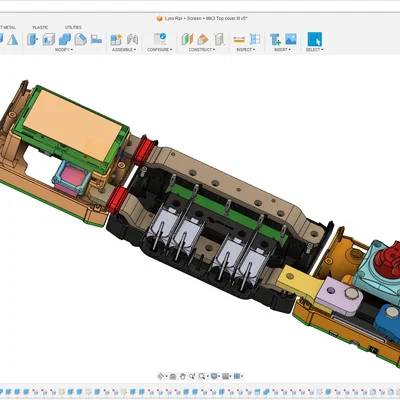Select the Press Pull tool icon
The width and height of the screenshot is (400, 400).
pyautogui.click(x=32, y=39)
